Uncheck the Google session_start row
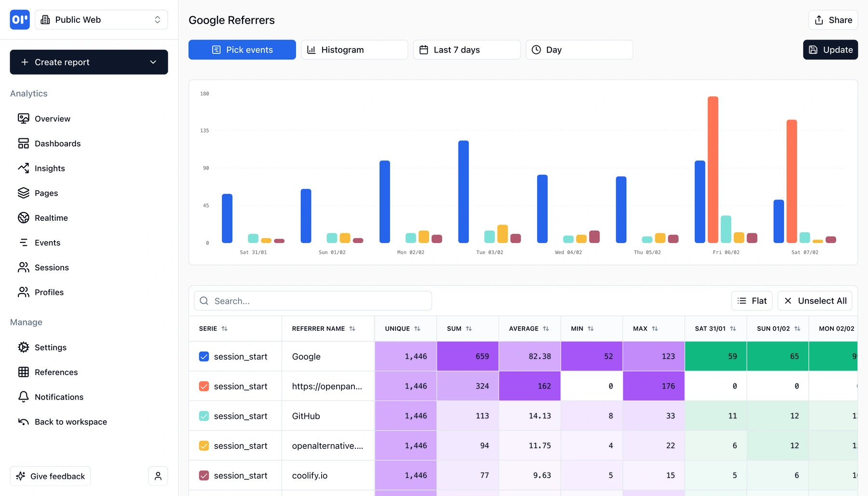Image resolution: width=868 pixels, height=496 pixels. [x=203, y=357]
